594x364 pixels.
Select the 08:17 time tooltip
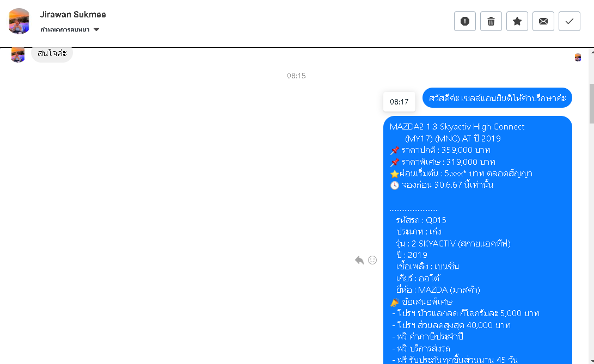tap(399, 102)
